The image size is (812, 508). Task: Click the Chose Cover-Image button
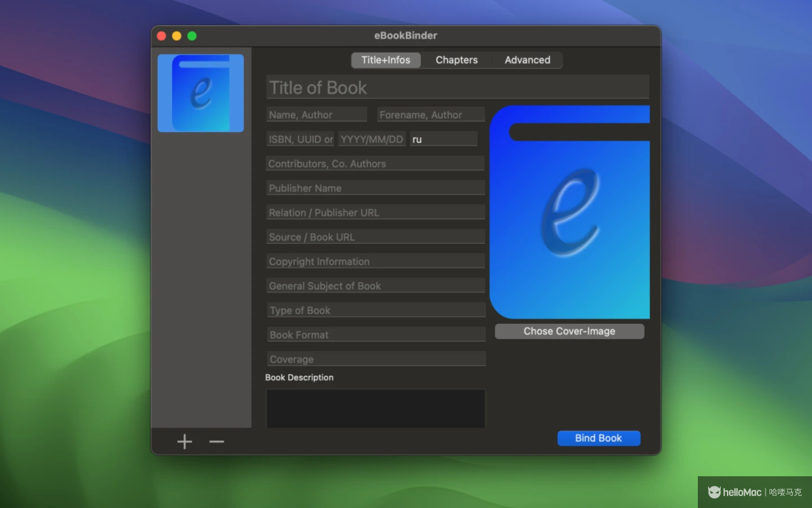(x=570, y=331)
